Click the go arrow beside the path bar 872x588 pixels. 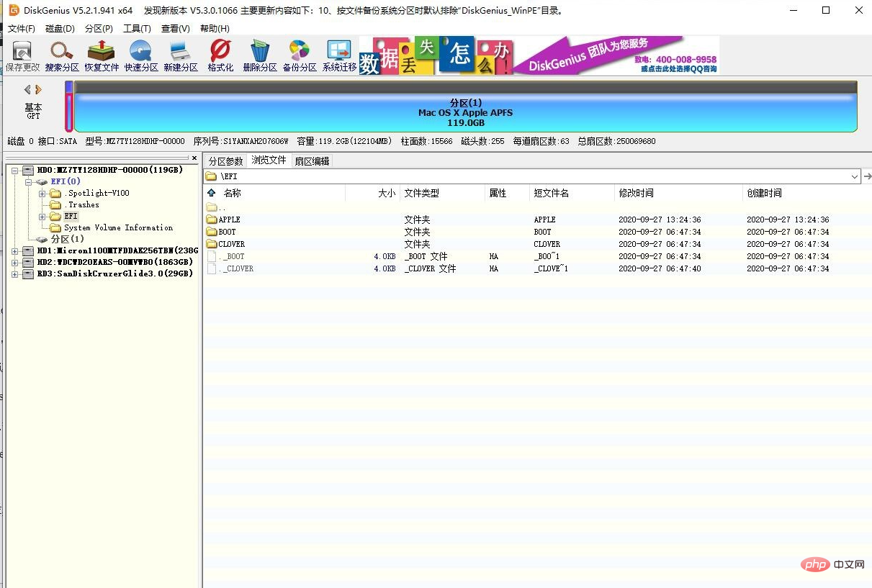tap(867, 176)
